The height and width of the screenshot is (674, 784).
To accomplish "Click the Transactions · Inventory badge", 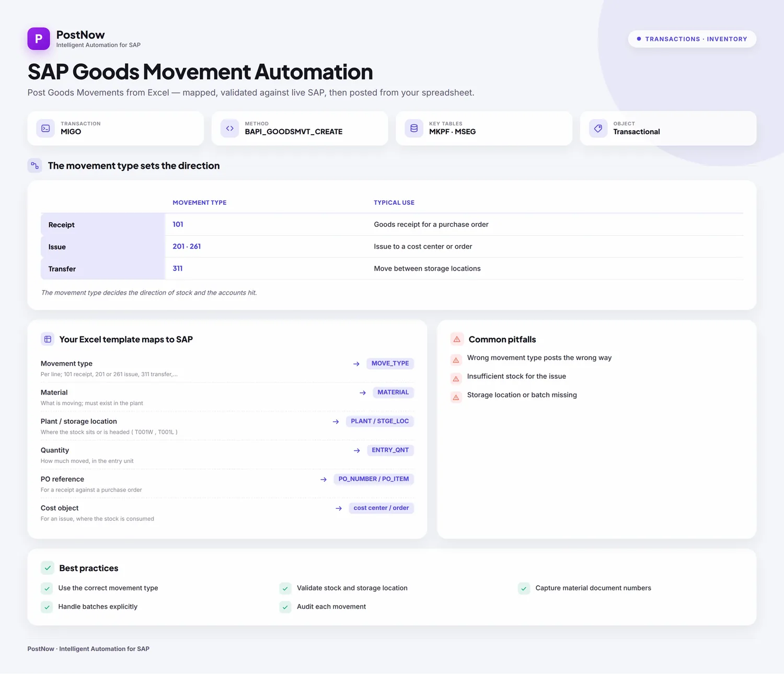I will pos(692,39).
